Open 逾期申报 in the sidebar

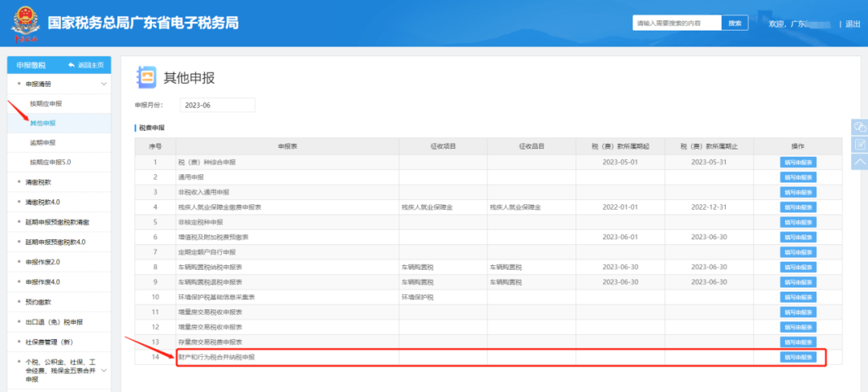43,143
